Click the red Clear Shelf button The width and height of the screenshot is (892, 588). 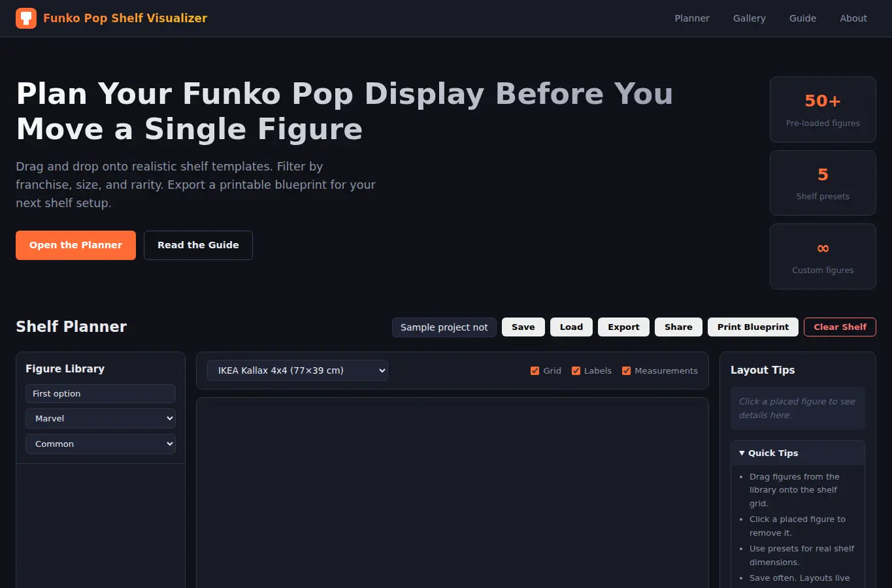point(840,327)
